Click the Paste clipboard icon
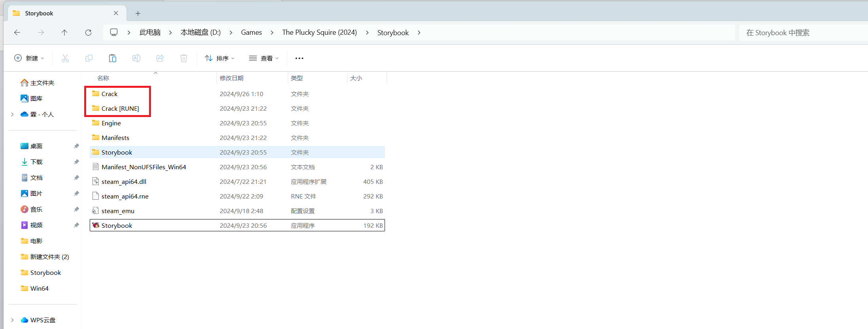The height and width of the screenshot is (329, 868). point(113,58)
